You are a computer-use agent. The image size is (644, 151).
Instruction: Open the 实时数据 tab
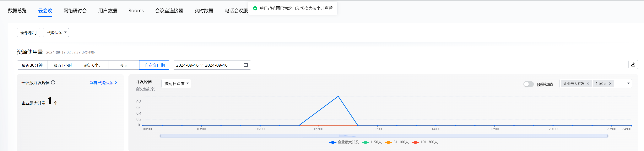pos(204,10)
